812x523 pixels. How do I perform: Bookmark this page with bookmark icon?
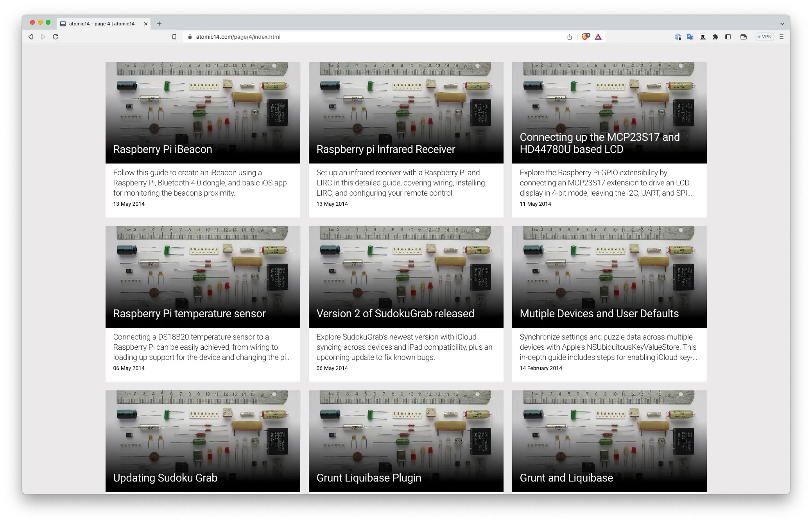coord(174,37)
